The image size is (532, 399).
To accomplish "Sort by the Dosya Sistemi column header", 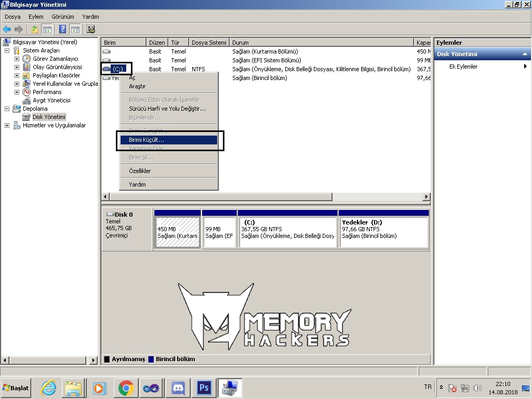I will click(209, 43).
